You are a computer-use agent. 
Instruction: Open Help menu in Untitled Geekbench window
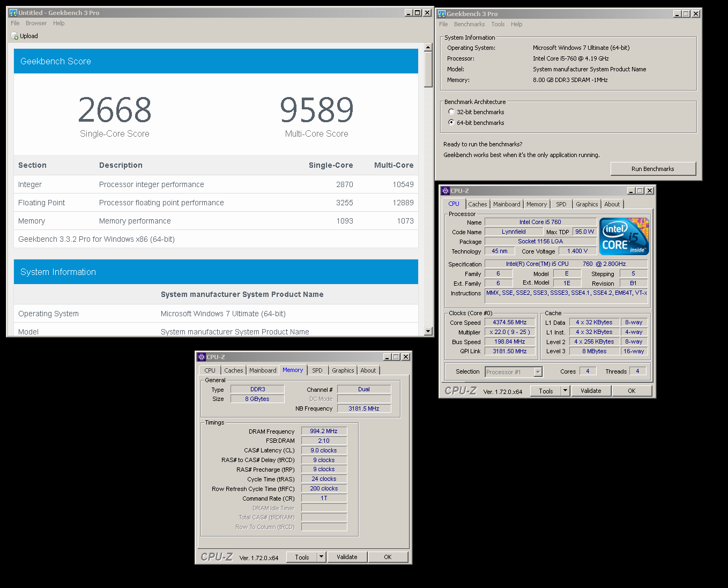[x=58, y=23]
